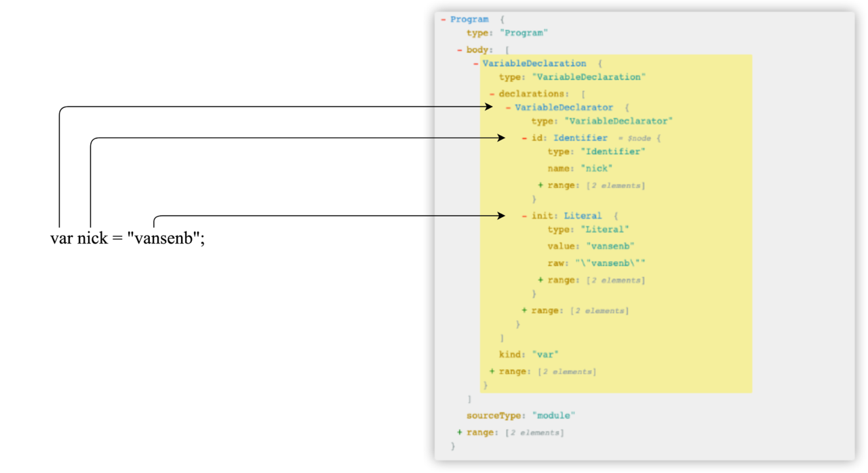Click the sourceType: "module" property
Viewport: 868px width, 473px height.
click(520, 415)
